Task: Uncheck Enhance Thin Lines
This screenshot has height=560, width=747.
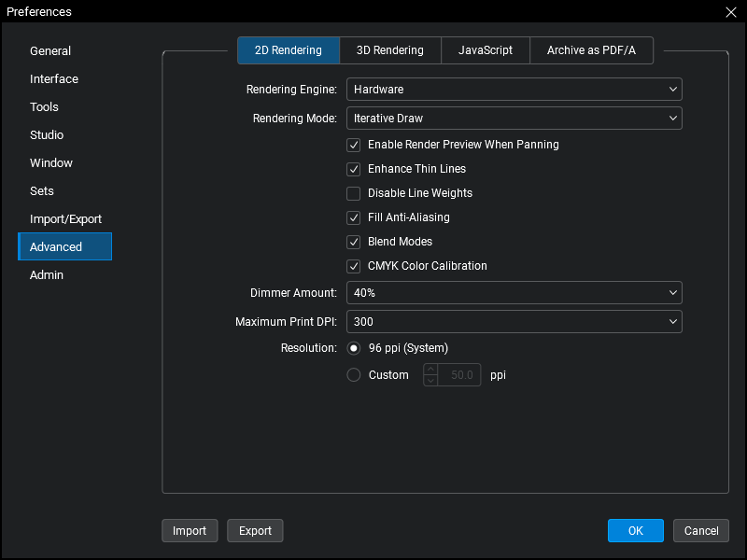Action: 354,169
